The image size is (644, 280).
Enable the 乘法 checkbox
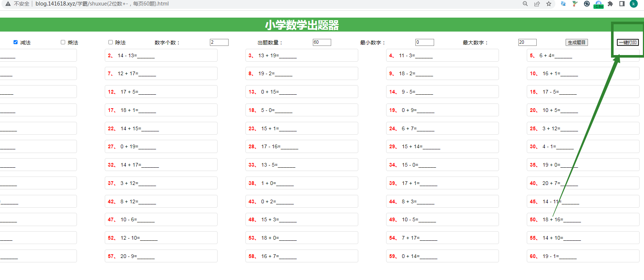tap(63, 42)
